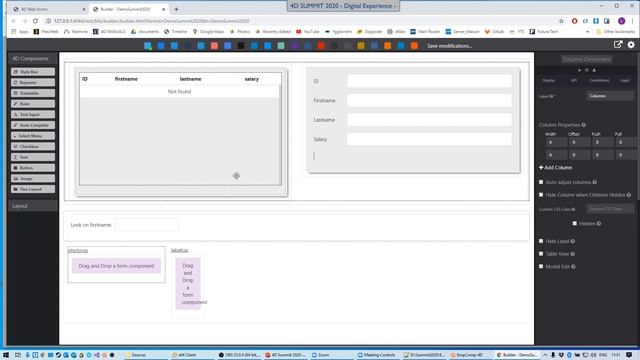Select the salmon-colored toolbar square
Screen dimensions: 640x360
tap(214, 46)
